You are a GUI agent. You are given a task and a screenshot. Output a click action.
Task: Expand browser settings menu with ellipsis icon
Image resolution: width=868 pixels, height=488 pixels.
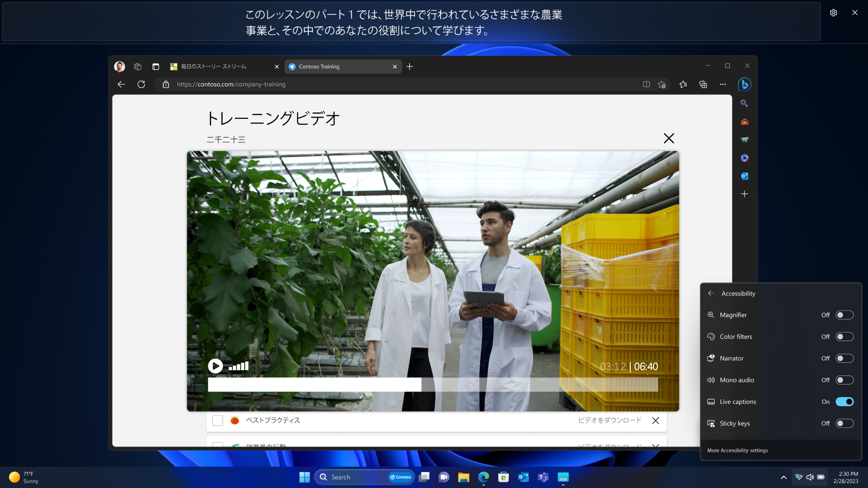[722, 84]
